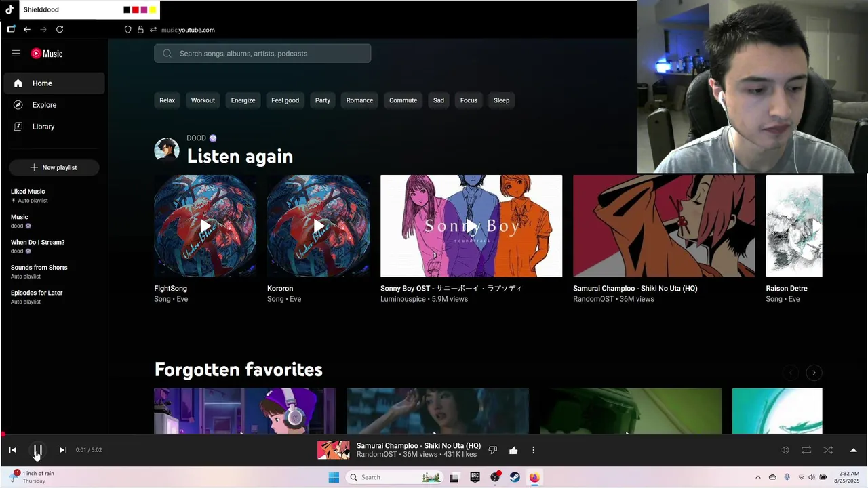
Task: Click the Forgotten favorites heading
Action: 239,369
